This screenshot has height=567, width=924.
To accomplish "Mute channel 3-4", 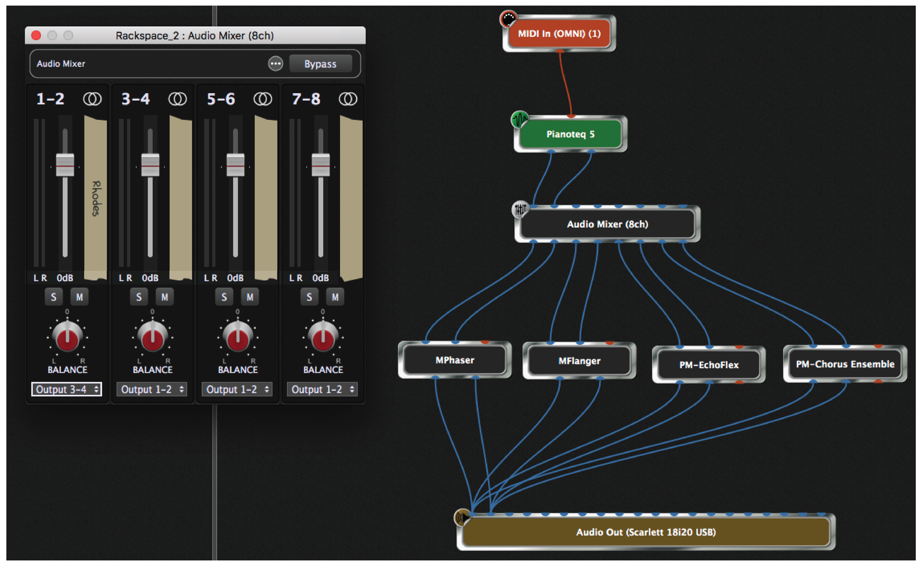I will [165, 297].
